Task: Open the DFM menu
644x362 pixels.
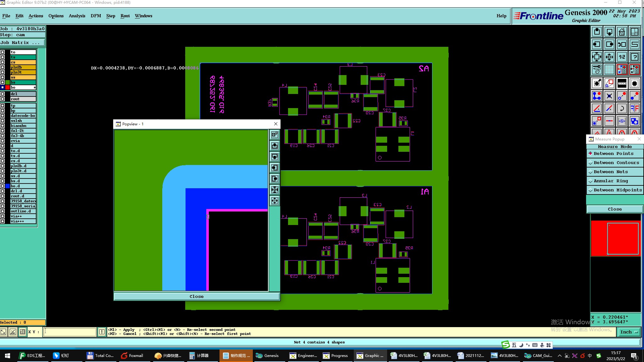Action: coord(96,16)
